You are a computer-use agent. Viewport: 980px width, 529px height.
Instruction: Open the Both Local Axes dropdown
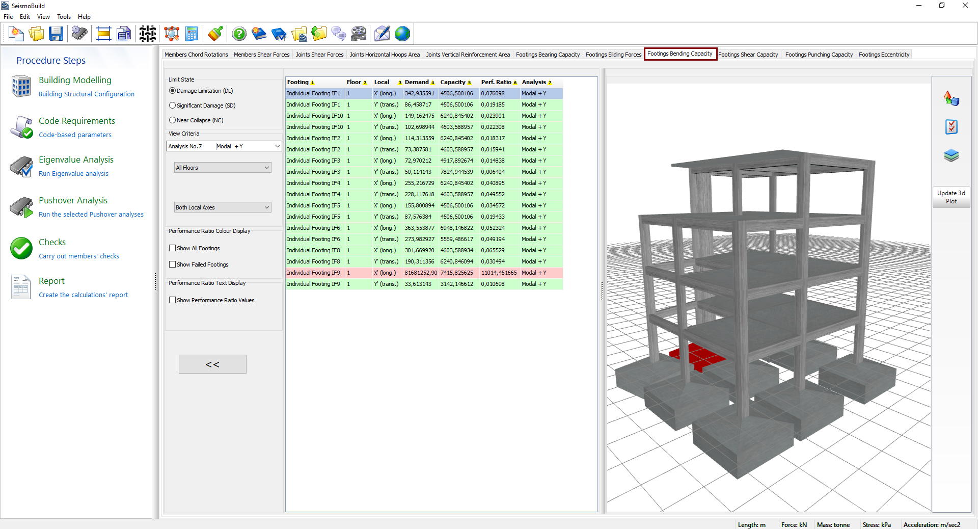266,207
